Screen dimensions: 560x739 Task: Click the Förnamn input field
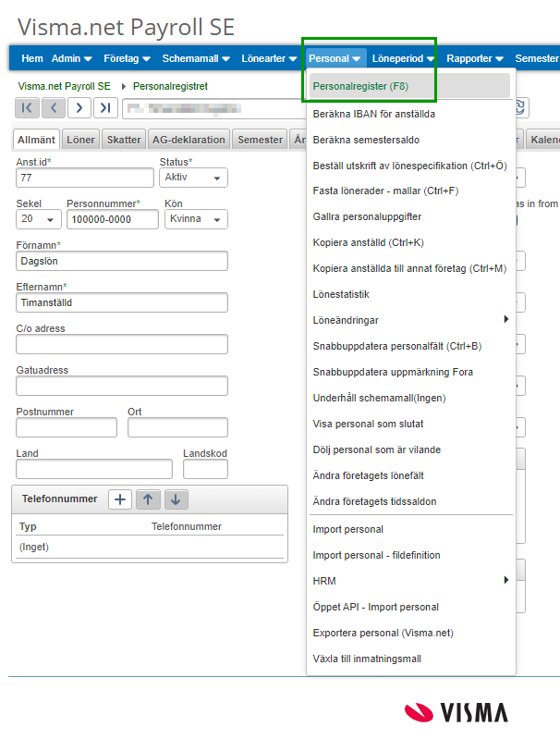[x=122, y=261]
